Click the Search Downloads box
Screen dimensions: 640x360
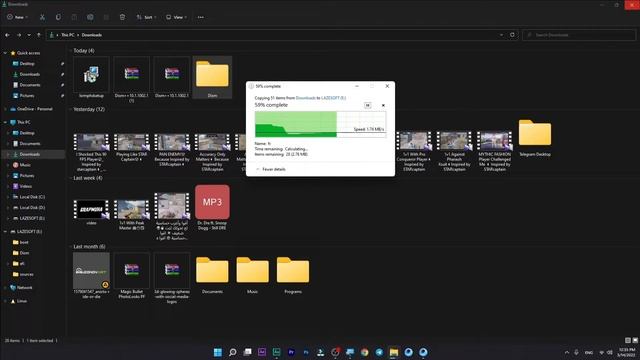click(579, 35)
